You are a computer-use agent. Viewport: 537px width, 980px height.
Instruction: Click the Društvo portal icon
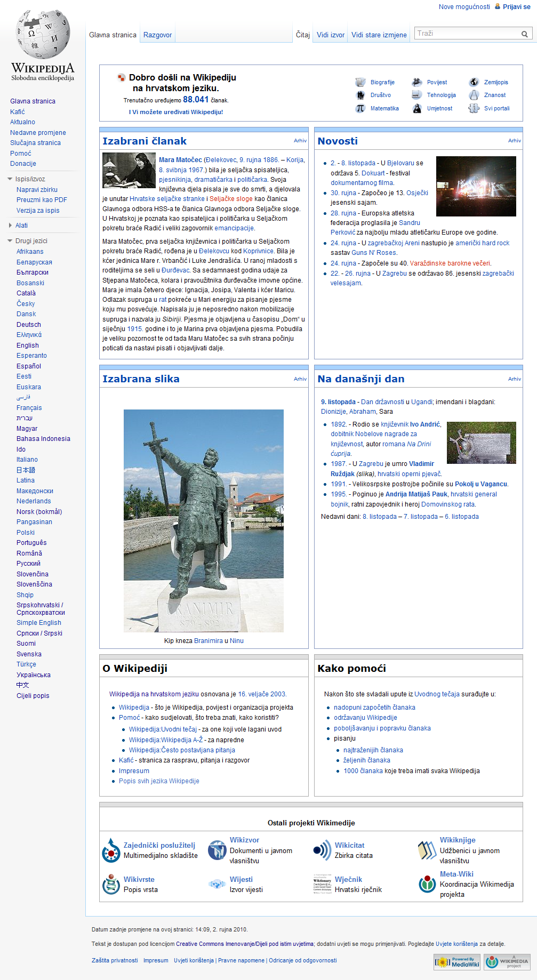[360, 95]
